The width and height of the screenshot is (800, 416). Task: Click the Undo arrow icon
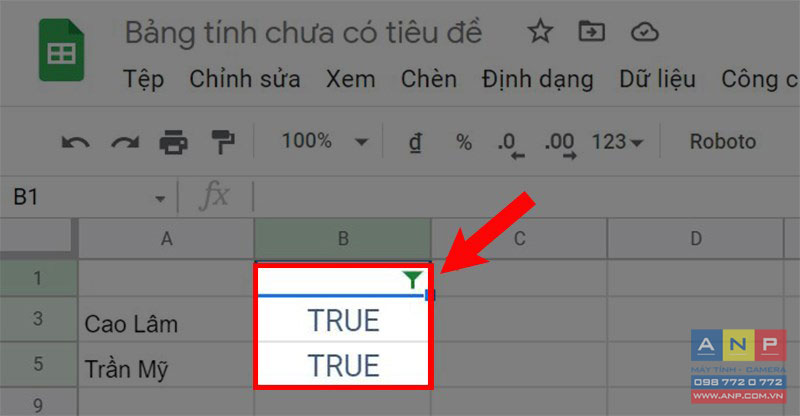coord(76,142)
